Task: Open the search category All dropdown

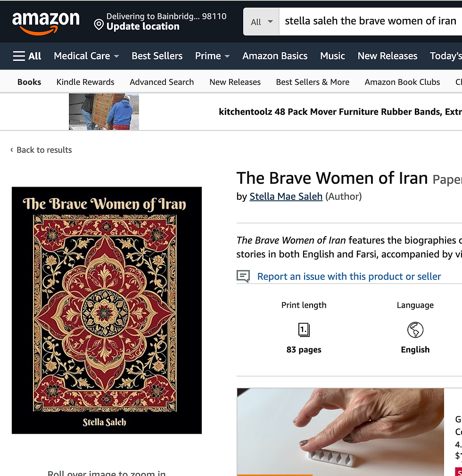Action: coord(261,22)
